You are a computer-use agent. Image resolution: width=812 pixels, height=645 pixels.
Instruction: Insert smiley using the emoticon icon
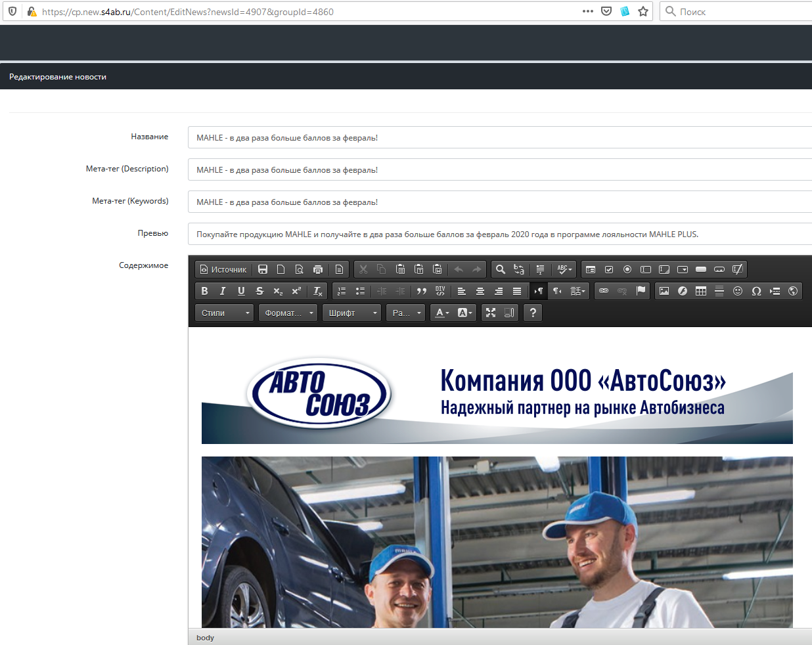738,291
